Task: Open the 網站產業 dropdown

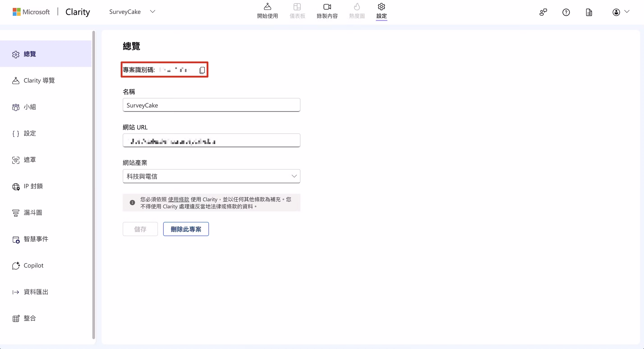Action: coord(211,176)
